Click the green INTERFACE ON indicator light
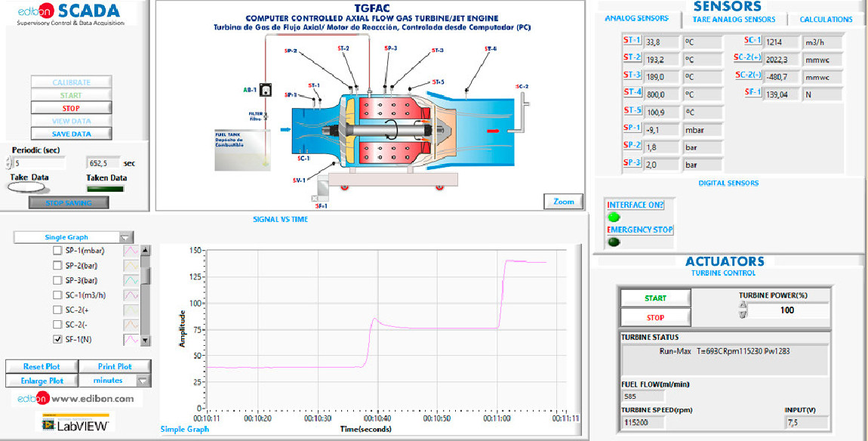The width and height of the screenshot is (868, 441). (614, 217)
